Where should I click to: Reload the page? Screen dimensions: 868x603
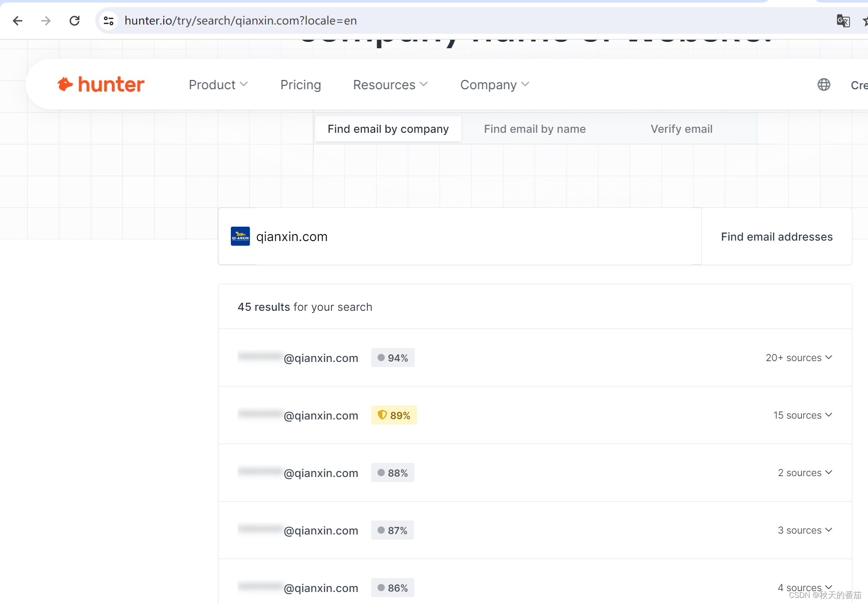74,21
